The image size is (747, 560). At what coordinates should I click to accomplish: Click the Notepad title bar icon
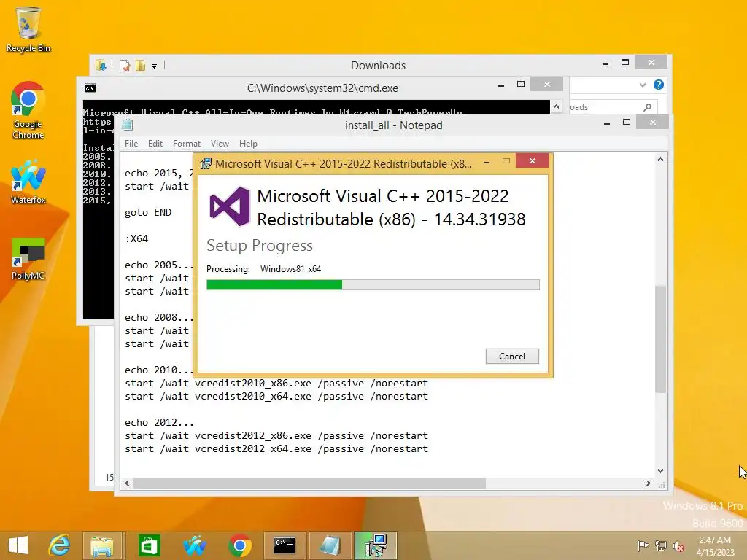coord(127,125)
